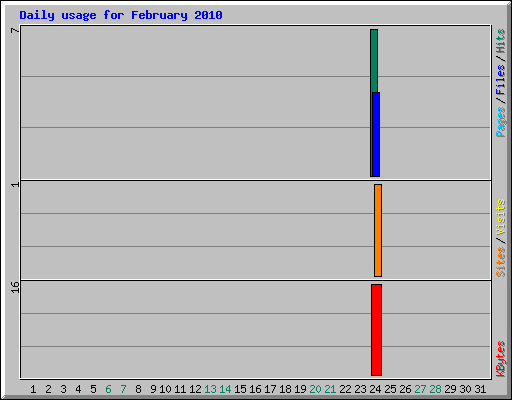Click day 8 on the x-axis

[138, 389]
